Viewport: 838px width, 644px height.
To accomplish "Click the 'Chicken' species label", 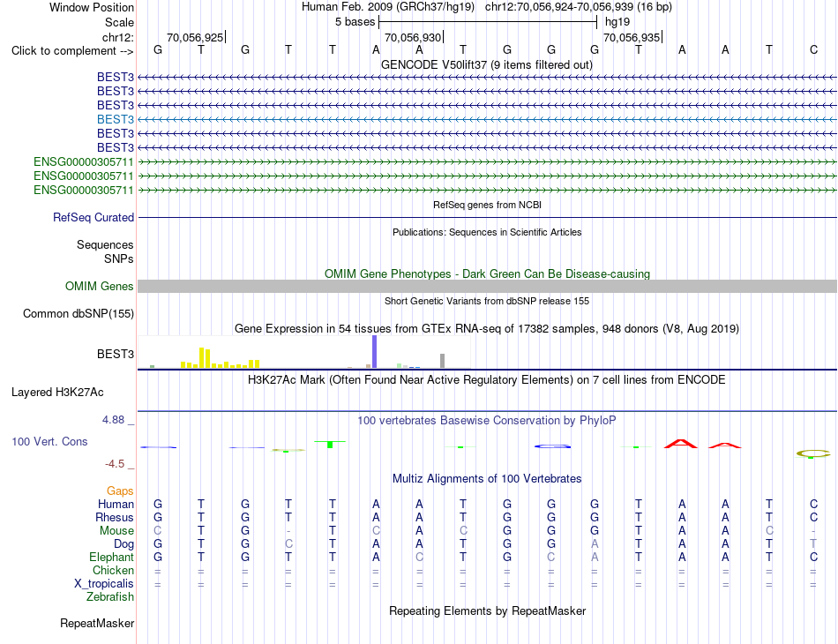I will 113,570.
